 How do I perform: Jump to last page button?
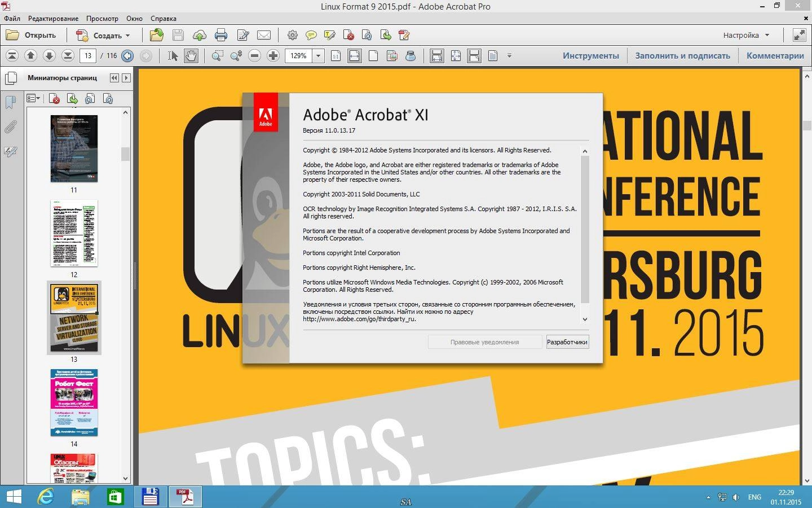click(68, 55)
